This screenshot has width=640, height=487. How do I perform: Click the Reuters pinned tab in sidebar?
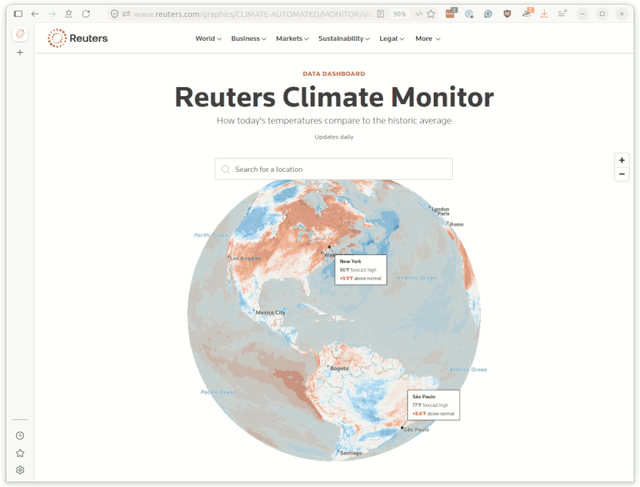pos(20,33)
